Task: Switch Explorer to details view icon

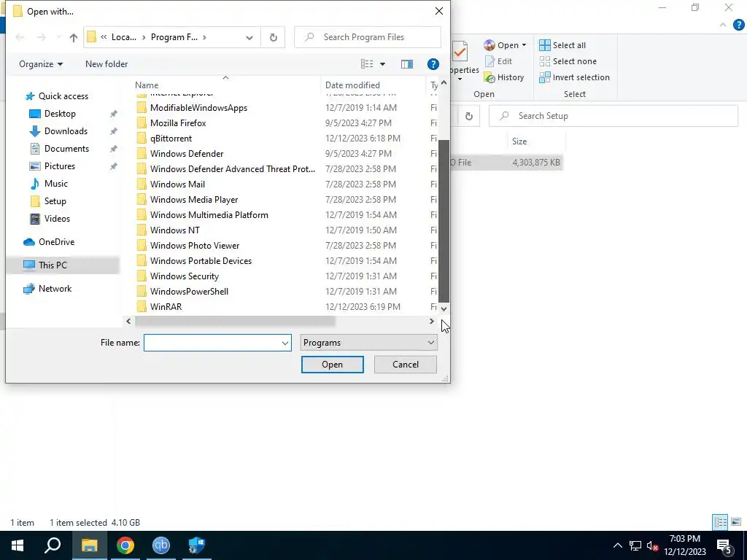Action: pyautogui.click(x=720, y=522)
